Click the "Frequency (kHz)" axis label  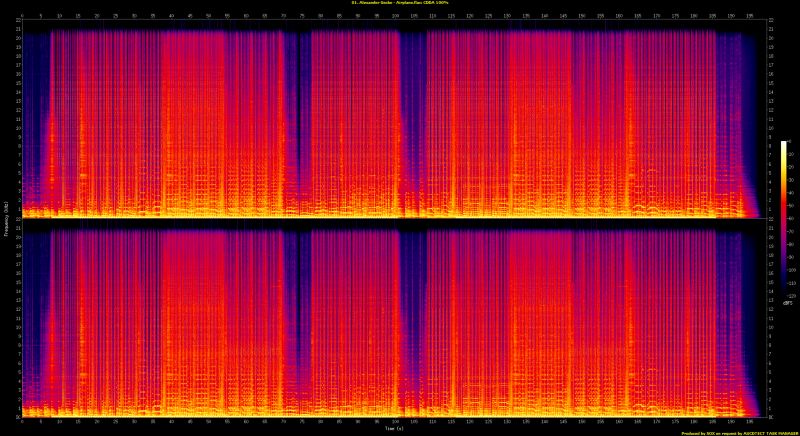(5, 218)
